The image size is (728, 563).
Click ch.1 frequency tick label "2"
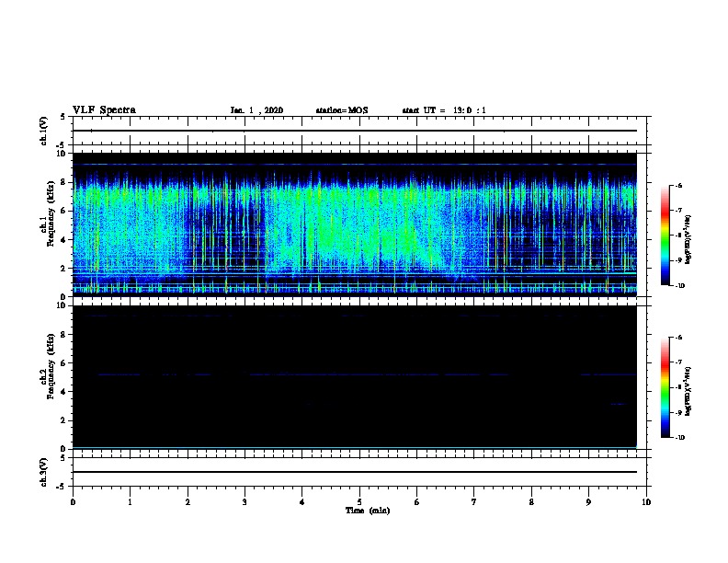point(64,269)
